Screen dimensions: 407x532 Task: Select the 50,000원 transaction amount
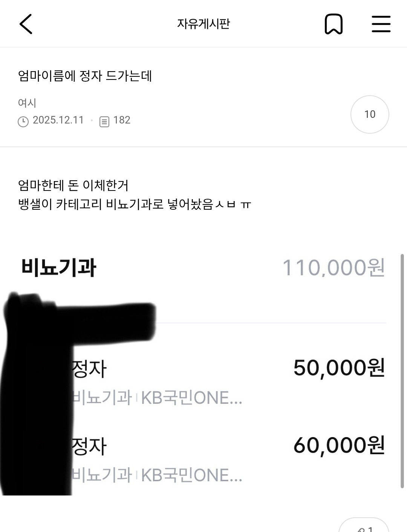point(339,367)
